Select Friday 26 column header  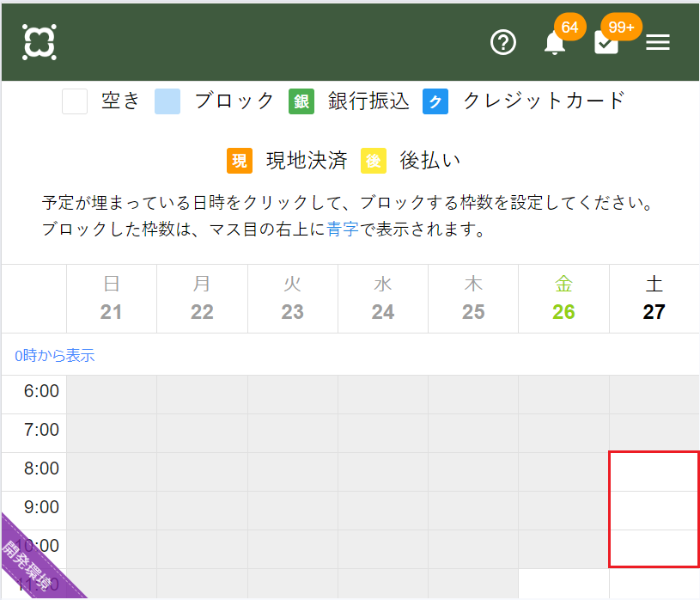click(563, 298)
